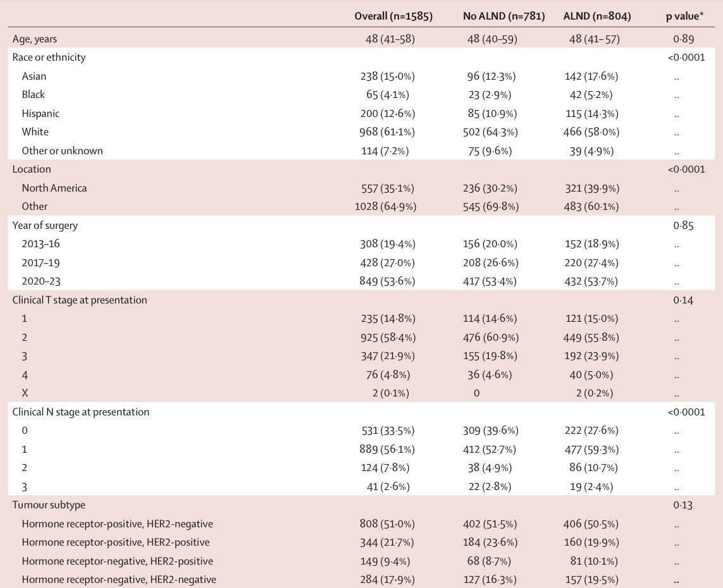Click the "p value*" column header
The height and width of the screenshot is (588, 723).
pyautogui.click(x=679, y=16)
